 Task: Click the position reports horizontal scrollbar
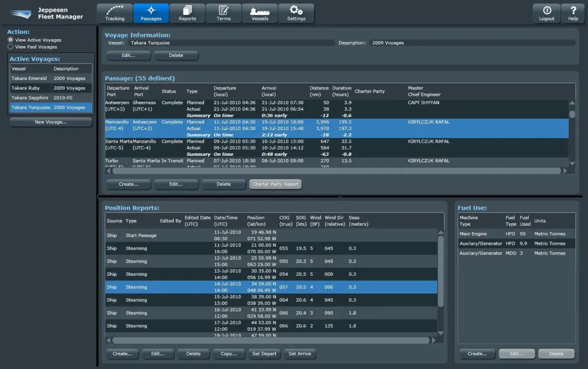click(271, 340)
